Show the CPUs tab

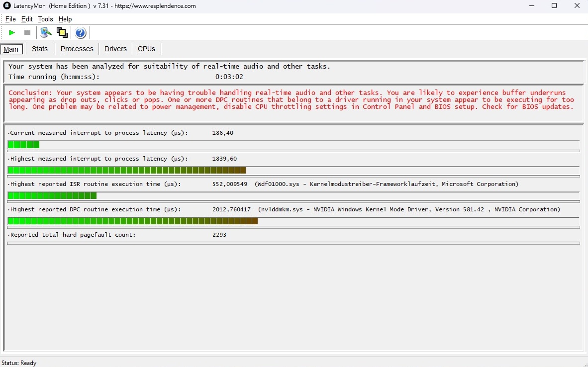coord(146,49)
